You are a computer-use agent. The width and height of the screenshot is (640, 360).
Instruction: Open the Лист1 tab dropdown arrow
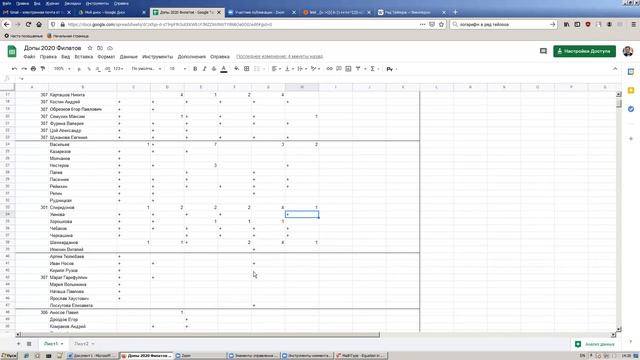62,344
